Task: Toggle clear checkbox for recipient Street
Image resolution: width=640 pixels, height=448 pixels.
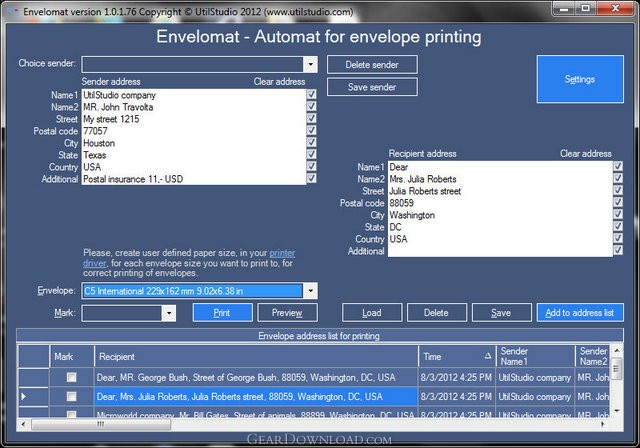Action: (x=618, y=190)
